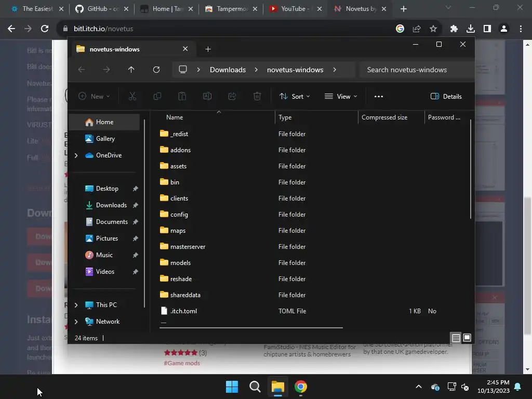Open taskbar Search
This screenshot has height=399, width=532.
pyautogui.click(x=255, y=387)
